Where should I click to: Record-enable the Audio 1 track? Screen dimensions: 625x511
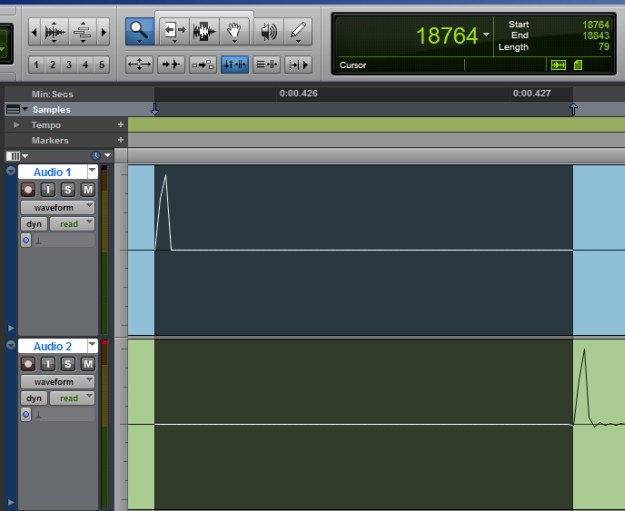[x=28, y=190]
